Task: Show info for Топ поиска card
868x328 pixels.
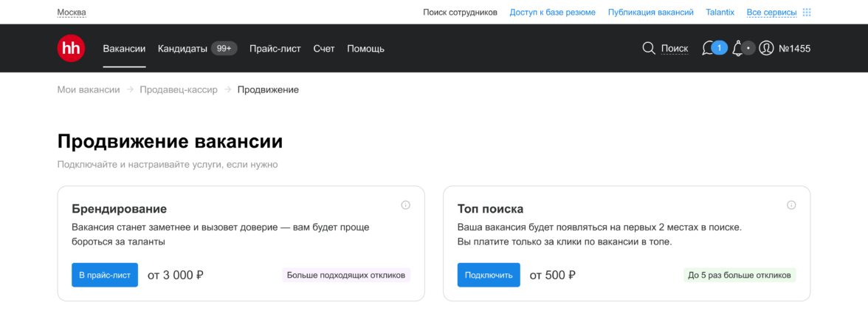Action: coord(791,205)
